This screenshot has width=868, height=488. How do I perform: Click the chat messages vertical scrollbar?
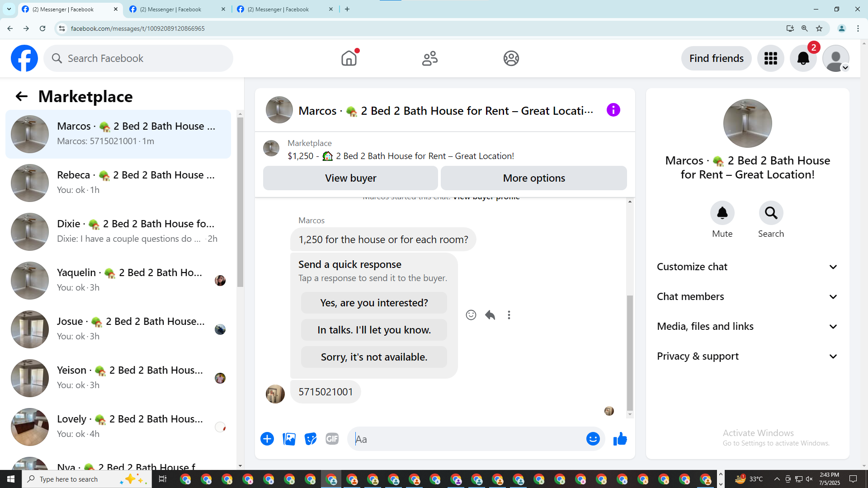point(630,352)
